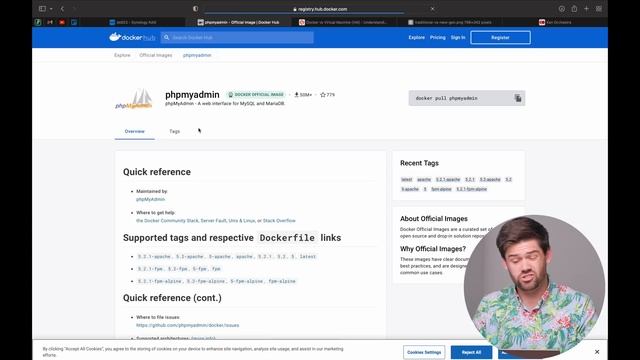Click the Register button
Viewport: 640px width, 360px height.
500,38
